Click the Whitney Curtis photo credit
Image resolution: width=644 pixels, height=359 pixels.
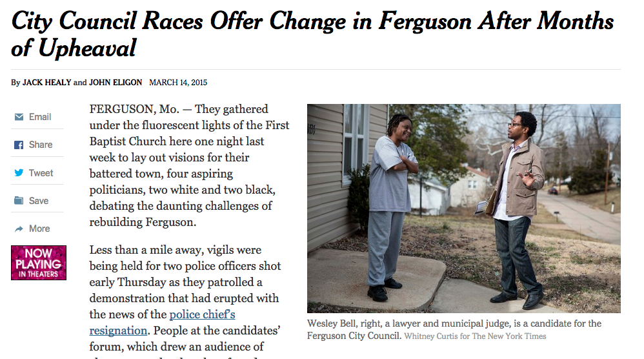click(475, 336)
